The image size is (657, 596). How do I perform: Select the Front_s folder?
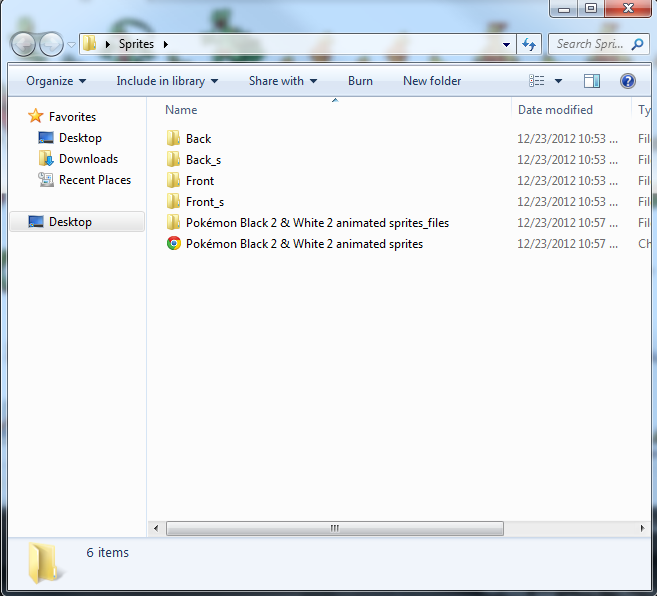[204, 202]
